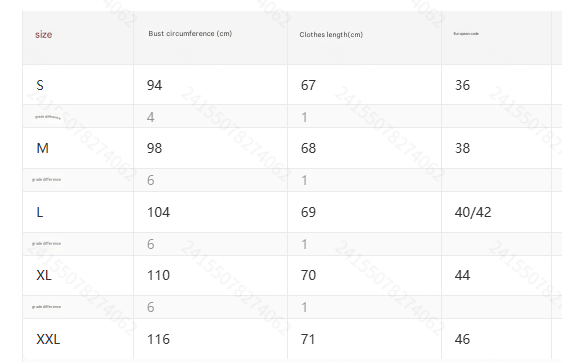This screenshot has height=362, width=562.
Task: Click the 40/42 European code cell
Action: pos(473,212)
